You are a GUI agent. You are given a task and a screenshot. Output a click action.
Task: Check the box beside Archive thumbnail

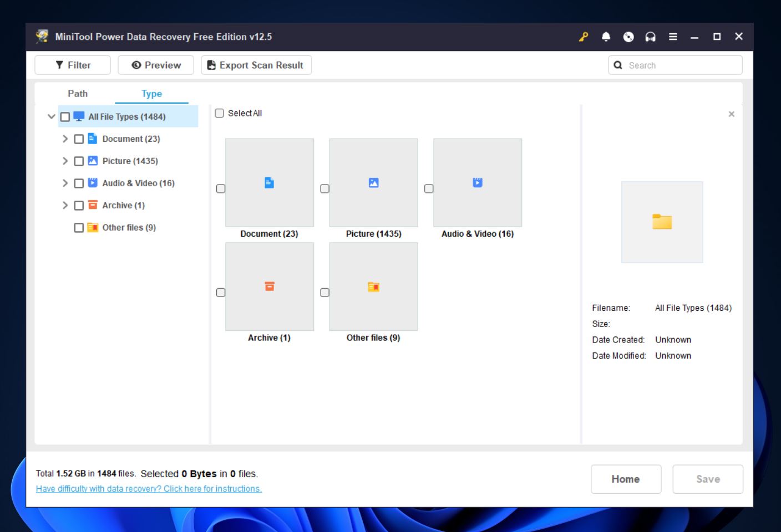[221, 292]
